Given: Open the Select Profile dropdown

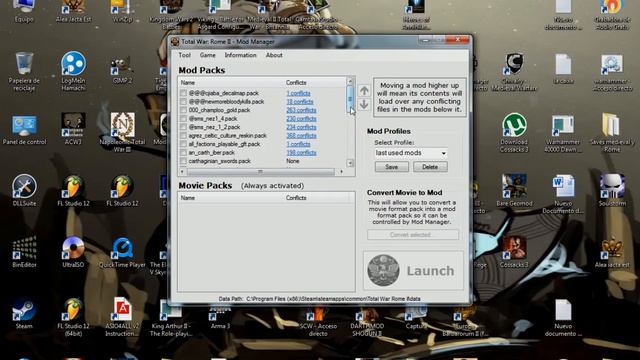Looking at the screenshot, I should [x=411, y=153].
